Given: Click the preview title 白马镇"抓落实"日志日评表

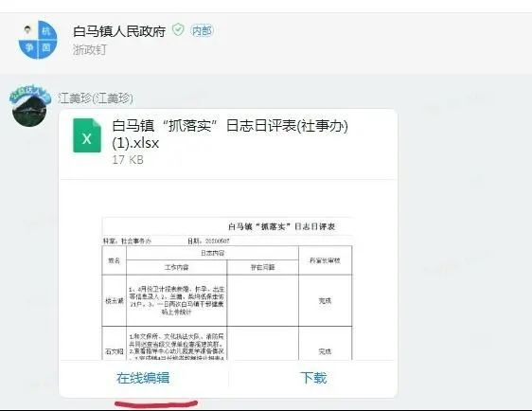Looking at the screenshot, I should 281,226.
